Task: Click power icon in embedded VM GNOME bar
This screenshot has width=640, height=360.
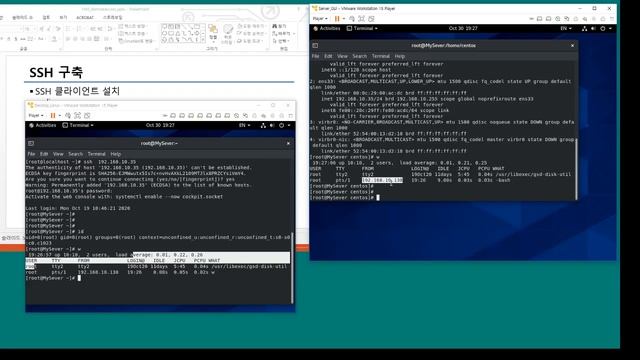Action: [x=281, y=125]
